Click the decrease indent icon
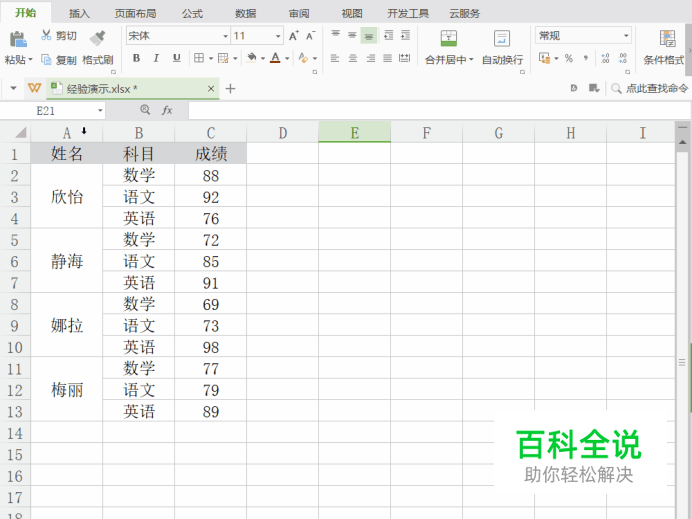Image resolution: width=692 pixels, height=519 pixels. pyautogui.click(x=388, y=35)
